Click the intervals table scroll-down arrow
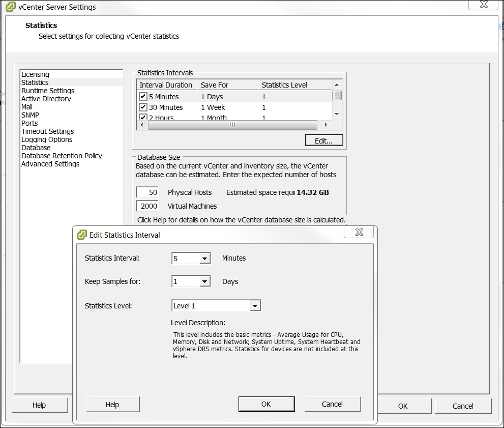Image resolution: width=504 pixels, height=428 pixels. [x=337, y=114]
